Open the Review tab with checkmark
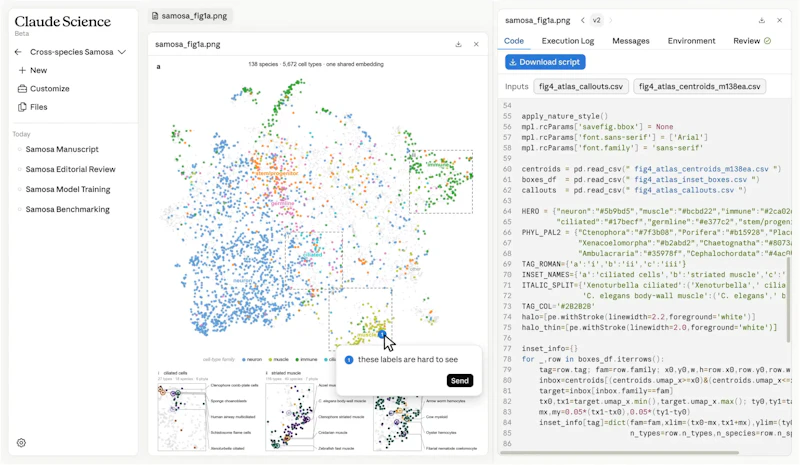The width and height of the screenshot is (800, 465). (x=752, y=41)
